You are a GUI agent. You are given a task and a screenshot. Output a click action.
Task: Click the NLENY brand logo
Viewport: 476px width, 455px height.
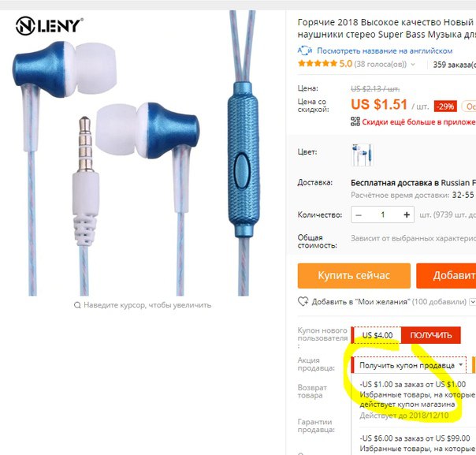50,26
